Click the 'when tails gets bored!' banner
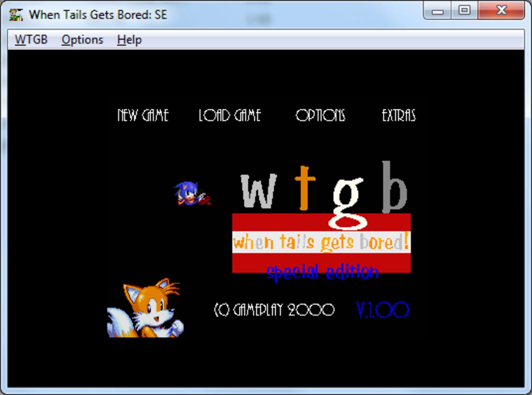 pyautogui.click(x=321, y=242)
